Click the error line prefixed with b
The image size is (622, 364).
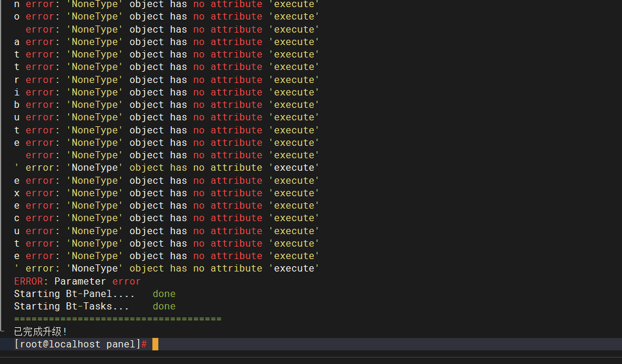[x=166, y=105]
